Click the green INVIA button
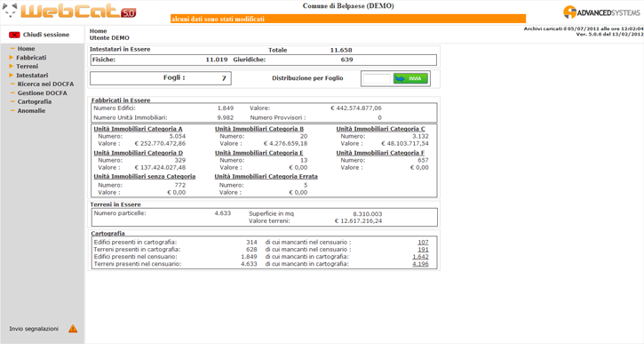 click(410, 78)
